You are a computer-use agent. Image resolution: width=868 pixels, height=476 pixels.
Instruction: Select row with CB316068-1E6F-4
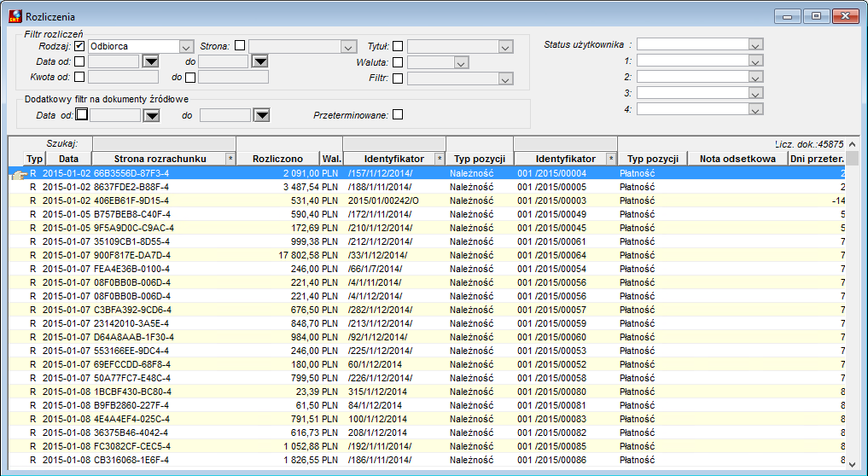coord(427,460)
